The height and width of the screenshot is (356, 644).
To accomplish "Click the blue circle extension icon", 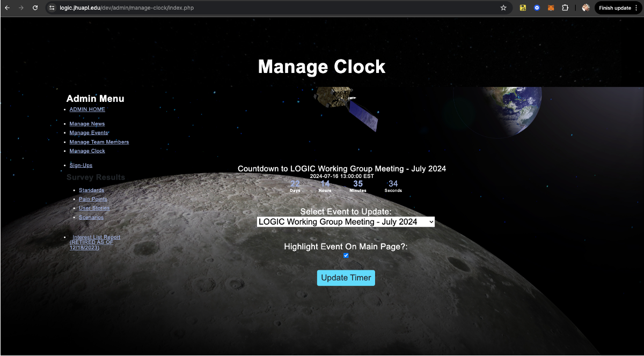I will click(x=537, y=8).
